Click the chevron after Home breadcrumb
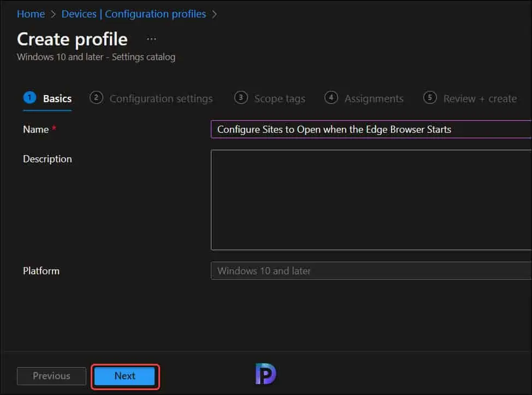 [x=54, y=14]
